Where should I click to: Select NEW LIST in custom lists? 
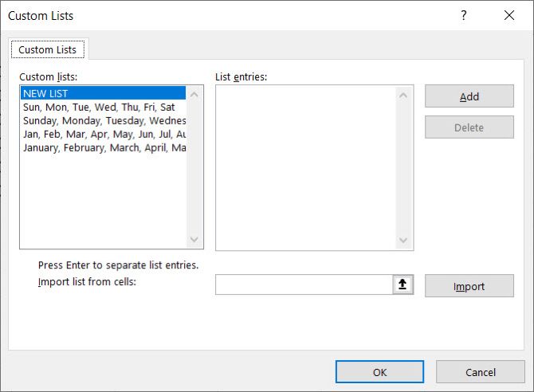point(103,93)
